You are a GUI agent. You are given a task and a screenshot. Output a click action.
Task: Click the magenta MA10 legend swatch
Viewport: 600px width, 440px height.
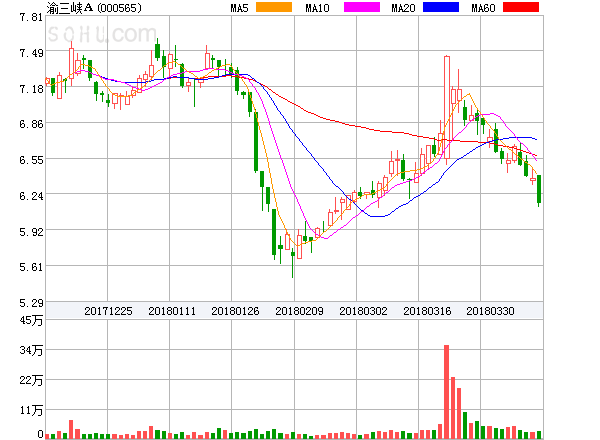pos(362,7)
